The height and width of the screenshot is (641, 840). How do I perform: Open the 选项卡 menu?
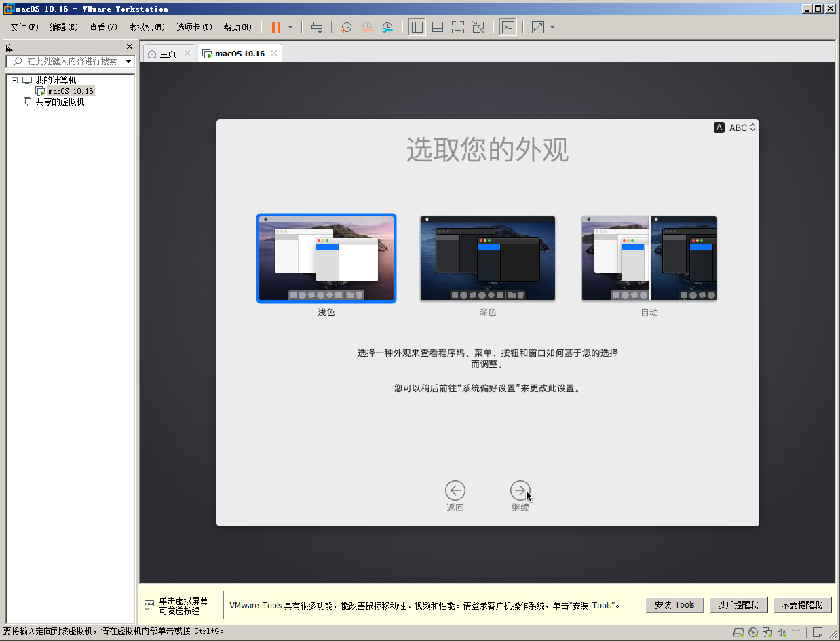194,27
